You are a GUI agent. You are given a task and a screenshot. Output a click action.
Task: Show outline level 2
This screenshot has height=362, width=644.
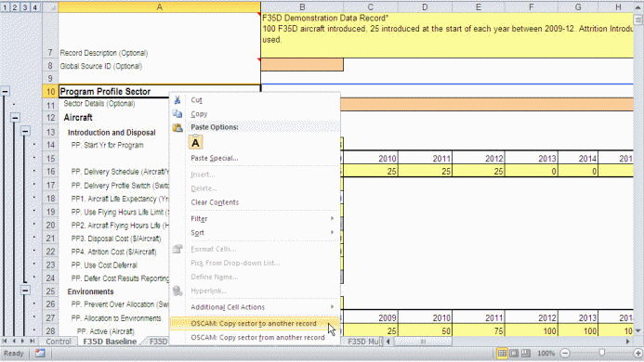[x=15, y=7]
